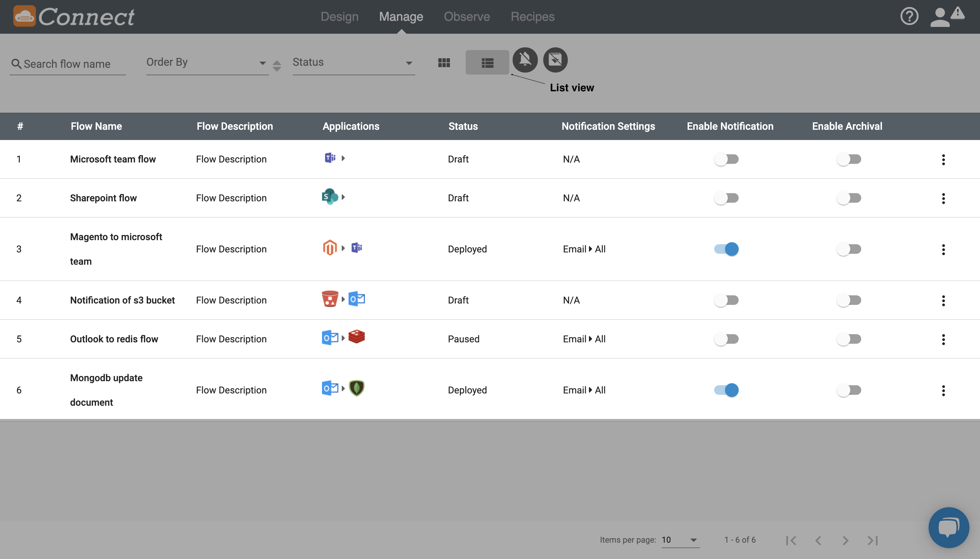This screenshot has width=980, height=559.
Task: Switch to the Design tab
Action: [339, 16]
